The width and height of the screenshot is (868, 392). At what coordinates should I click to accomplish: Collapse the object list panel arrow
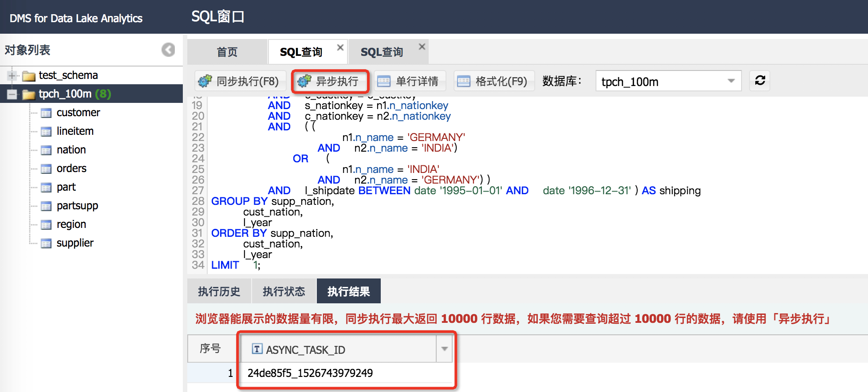(168, 50)
